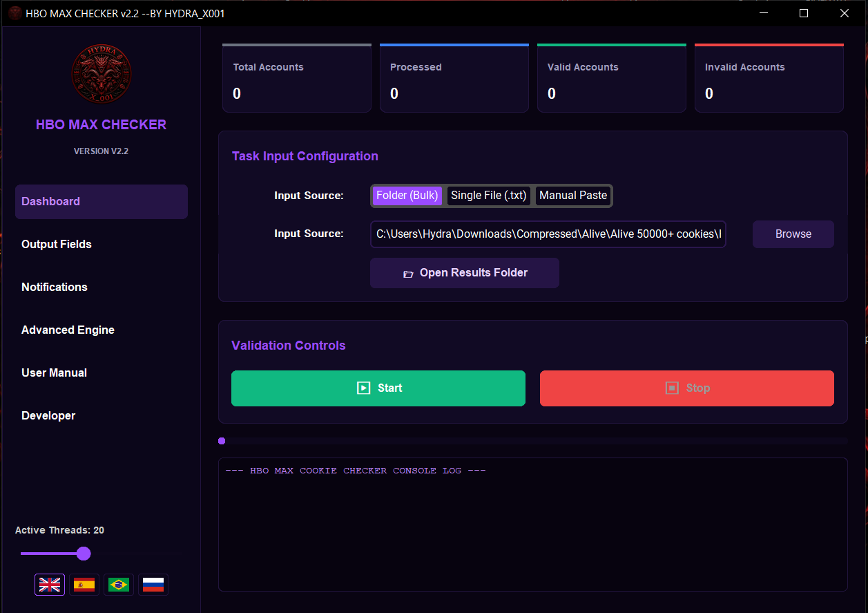Click the Active Threads slider handle
The image size is (868, 613).
[x=84, y=554]
